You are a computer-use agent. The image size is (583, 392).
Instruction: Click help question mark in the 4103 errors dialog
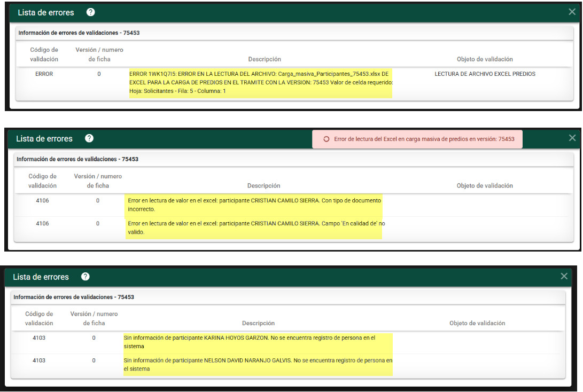(x=85, y=277)
